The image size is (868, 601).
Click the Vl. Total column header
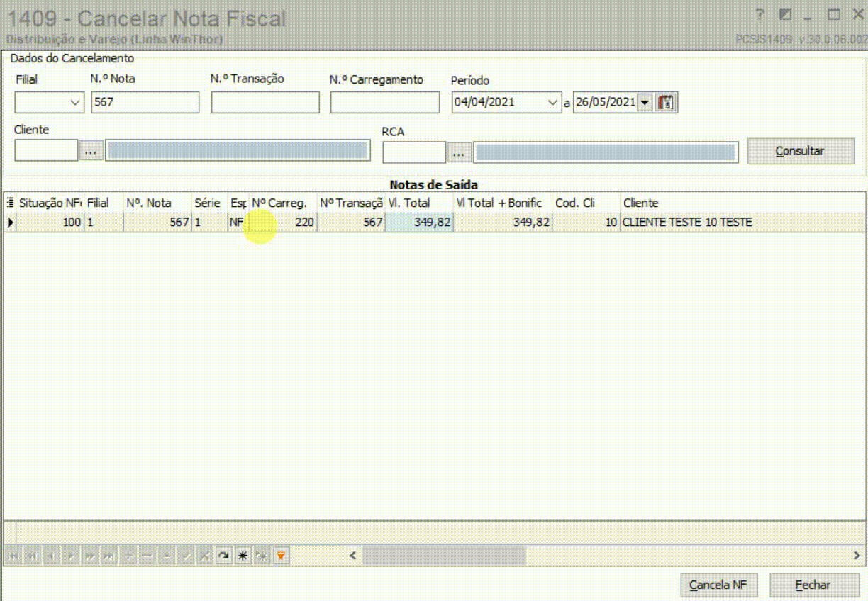coord(419,203)
